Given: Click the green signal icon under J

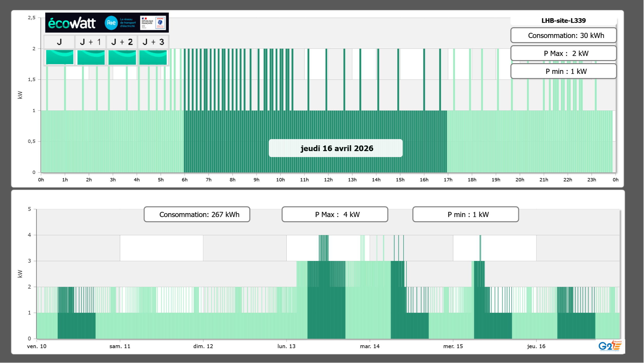Looking at the screenshot, I should pyautogui.click(x=60, y=57).
